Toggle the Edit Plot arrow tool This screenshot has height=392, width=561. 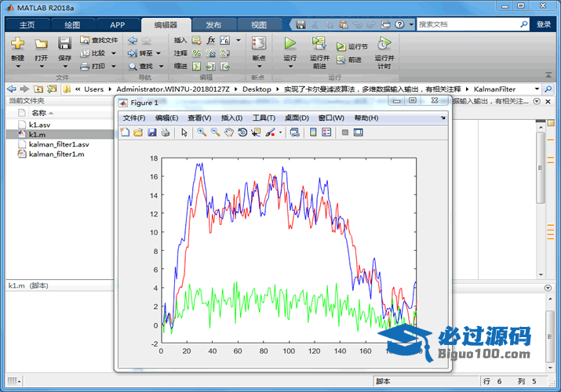click(x=184, y=132)
